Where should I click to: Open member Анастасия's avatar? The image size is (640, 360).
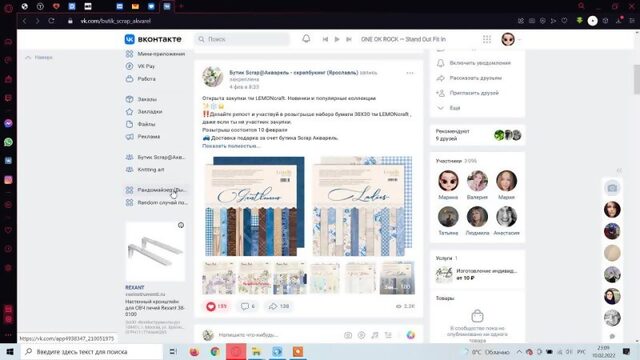coord(506,217)
